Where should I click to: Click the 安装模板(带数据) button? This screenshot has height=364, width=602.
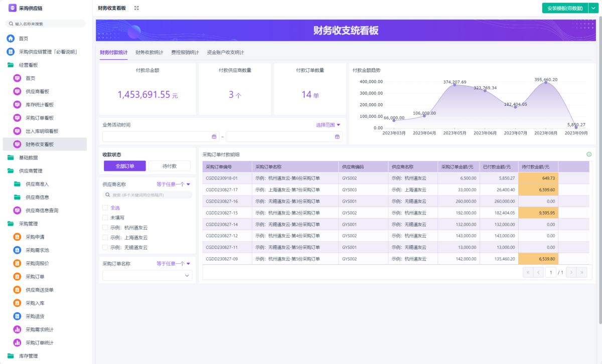(565, 8)
